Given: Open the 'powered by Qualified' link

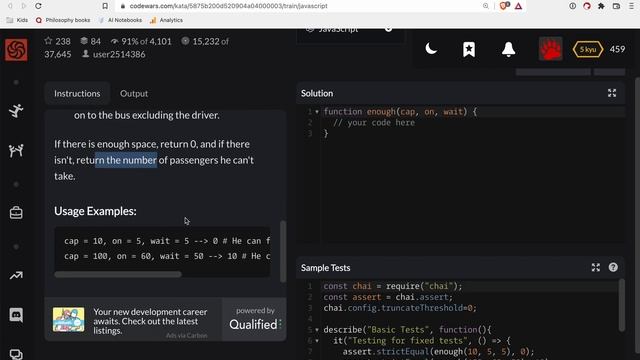Looking at the screenshot, I should tap(255, 320).
